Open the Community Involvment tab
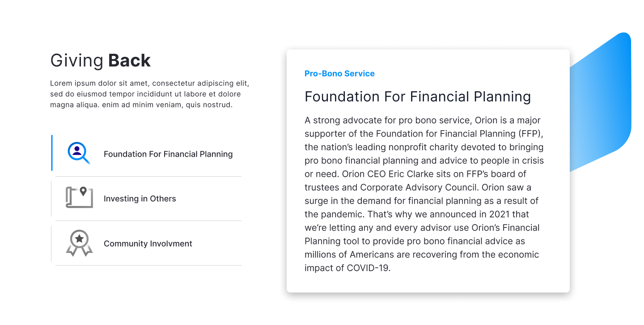Image resolution: width=644 pixels, height=325 pixels. (x=148, y=244)
